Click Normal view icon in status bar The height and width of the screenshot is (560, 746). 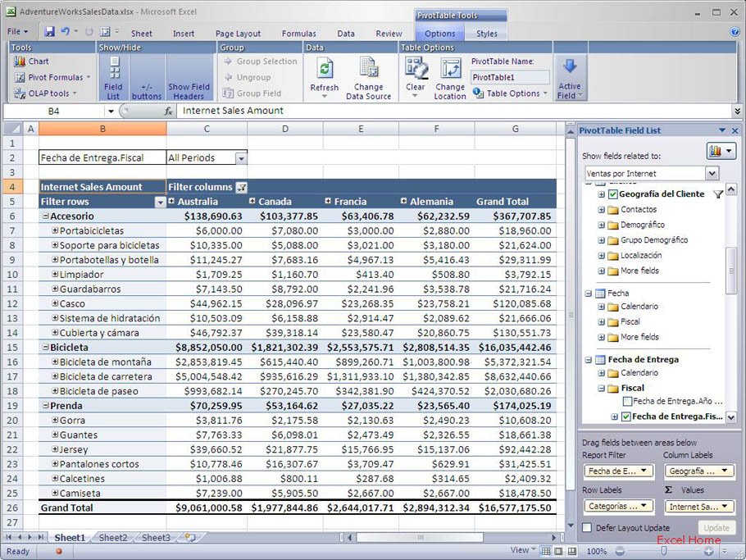pyautogui.click(x=546, y=551)
